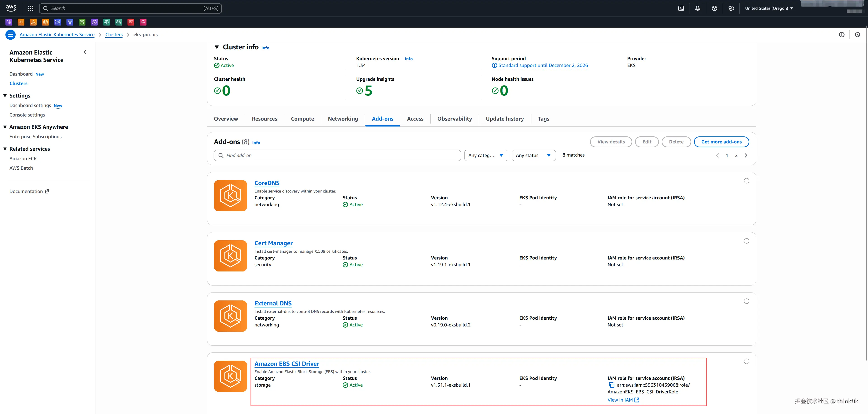Image resolution: width=868 pixels, height=414 pixels.
Task: Open the red IAM badge favorite
Action: (x=131, y=22)
